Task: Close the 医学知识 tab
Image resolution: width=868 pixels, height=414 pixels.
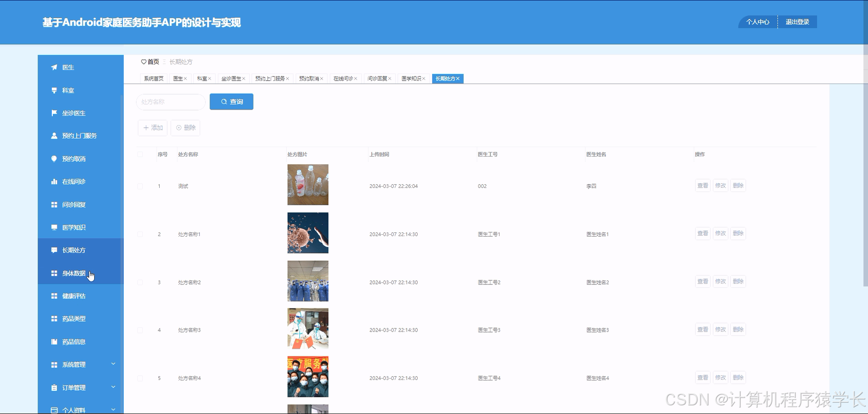Action: tap(424, 79)
